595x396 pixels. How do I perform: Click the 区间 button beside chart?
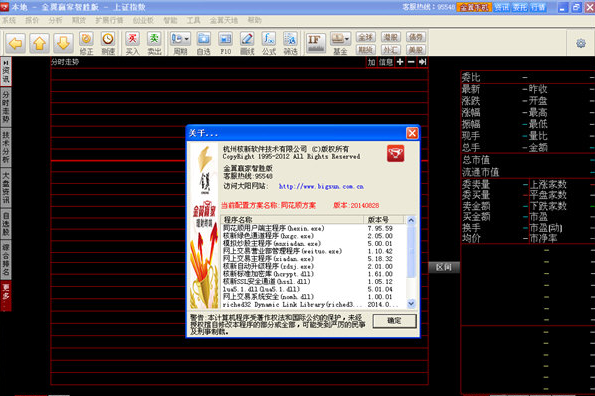(444, 267)
